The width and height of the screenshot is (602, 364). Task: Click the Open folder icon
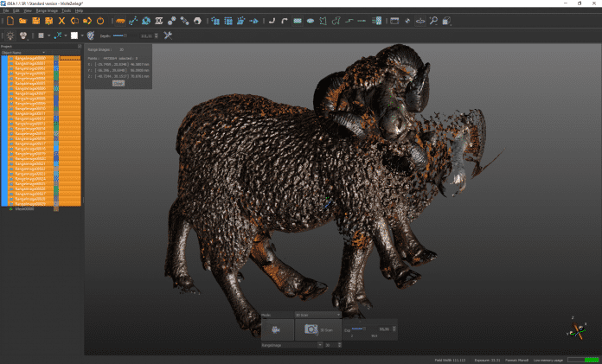click(x=22, y=20)
